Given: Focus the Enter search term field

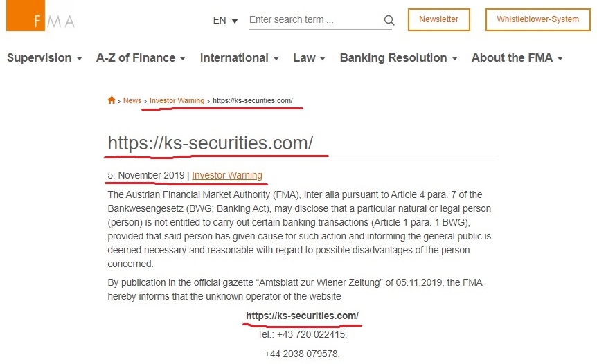Looking at the screenshot, I should click(x=315, y=20).
